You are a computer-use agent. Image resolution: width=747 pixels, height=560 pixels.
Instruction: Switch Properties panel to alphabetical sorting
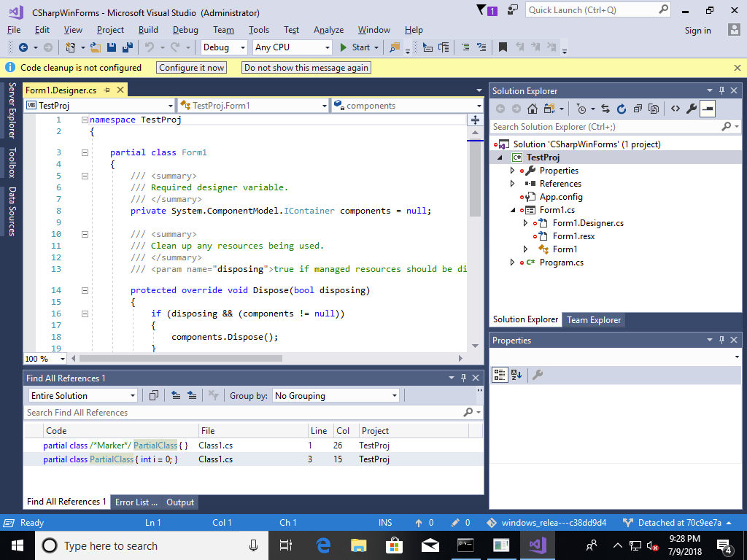518,375
